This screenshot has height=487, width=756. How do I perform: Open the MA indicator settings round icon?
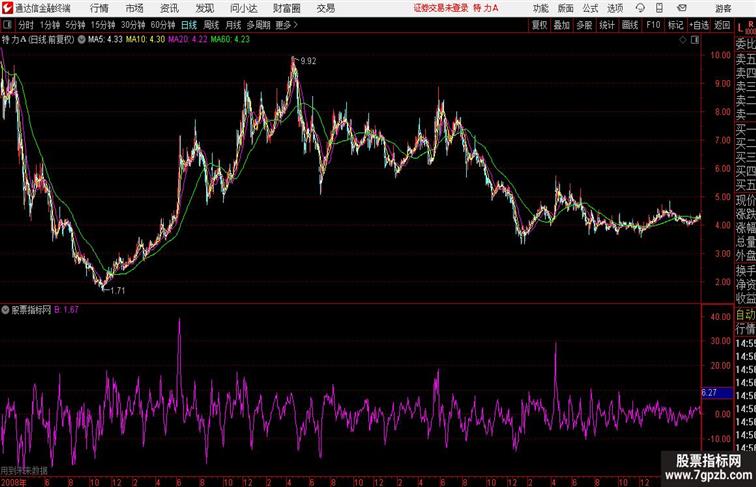click(x=81, y=40)
